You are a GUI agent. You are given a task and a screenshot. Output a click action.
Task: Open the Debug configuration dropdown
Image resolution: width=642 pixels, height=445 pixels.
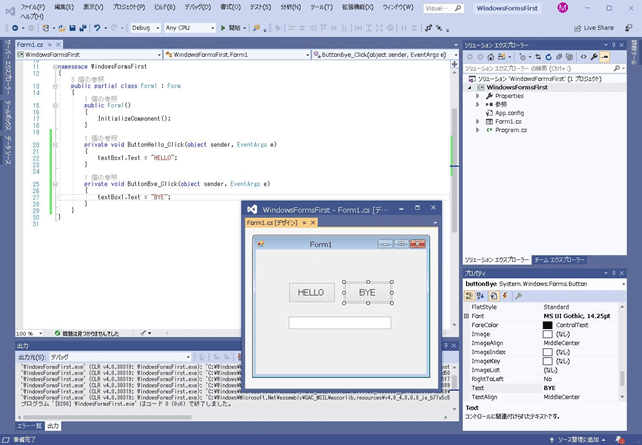157,28
